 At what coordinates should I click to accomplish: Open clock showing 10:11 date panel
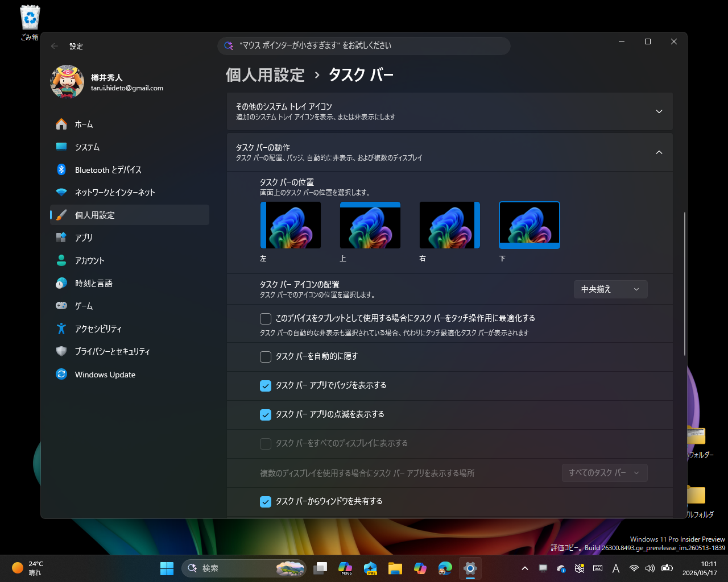point(700,568)
